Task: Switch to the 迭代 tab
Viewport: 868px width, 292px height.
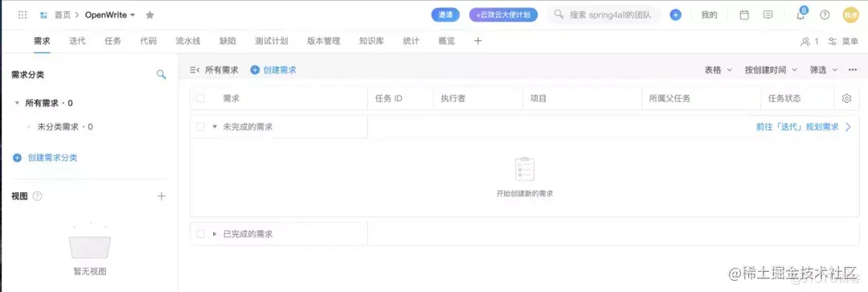Action: coord(77,41)
